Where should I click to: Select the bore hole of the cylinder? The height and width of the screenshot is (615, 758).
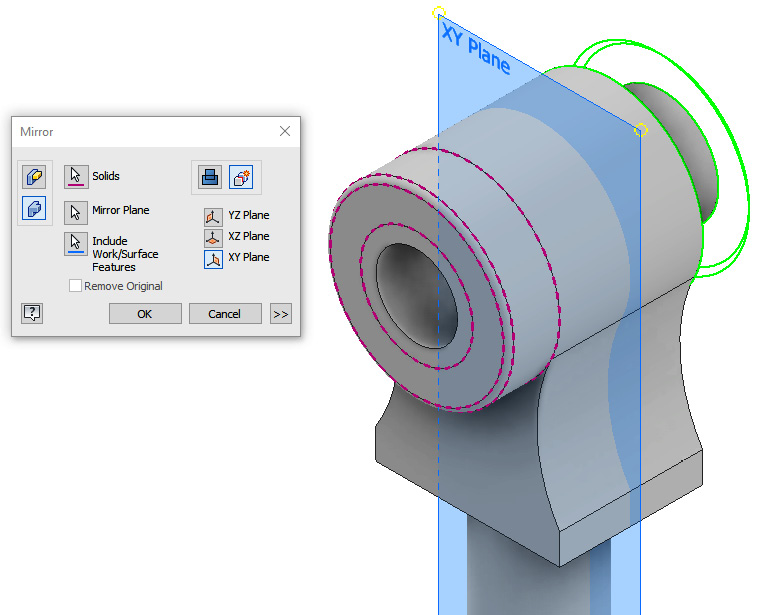[417, 296]
